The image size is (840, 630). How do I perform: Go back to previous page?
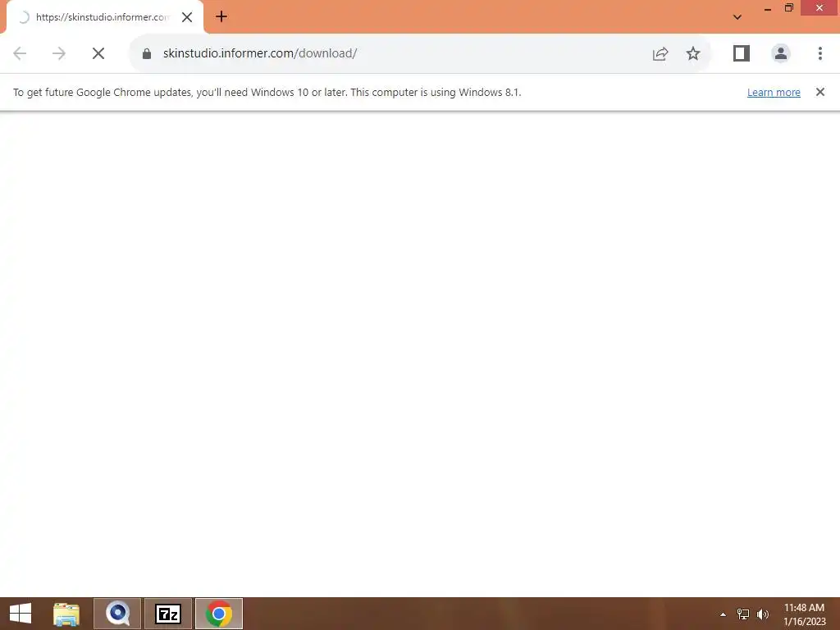[20, 53]
